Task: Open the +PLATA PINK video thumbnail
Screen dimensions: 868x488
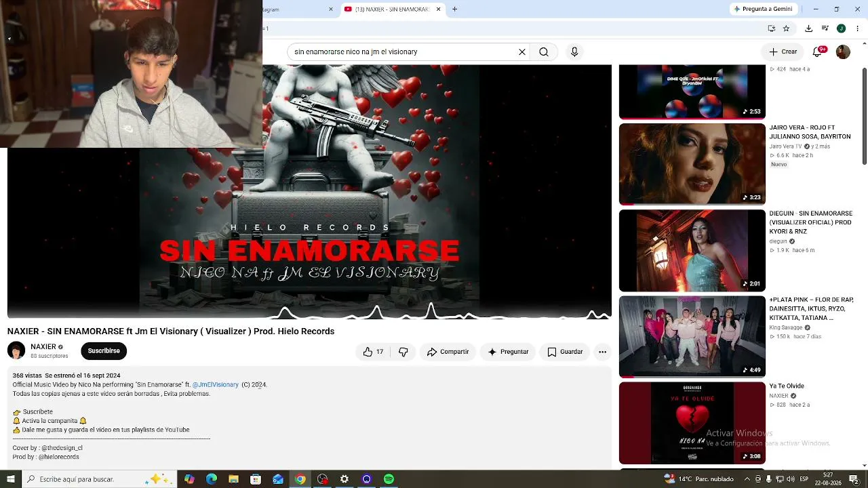Action: point(692,336)
